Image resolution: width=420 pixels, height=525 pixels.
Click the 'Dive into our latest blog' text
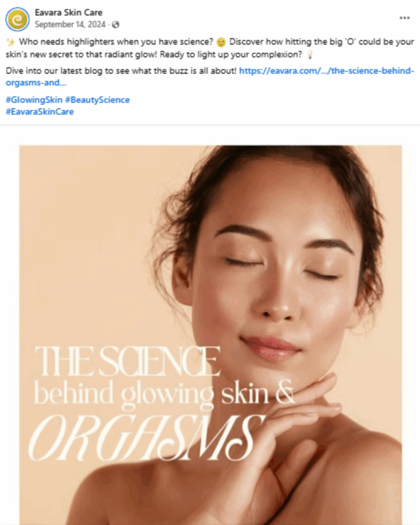pos(121,71)
